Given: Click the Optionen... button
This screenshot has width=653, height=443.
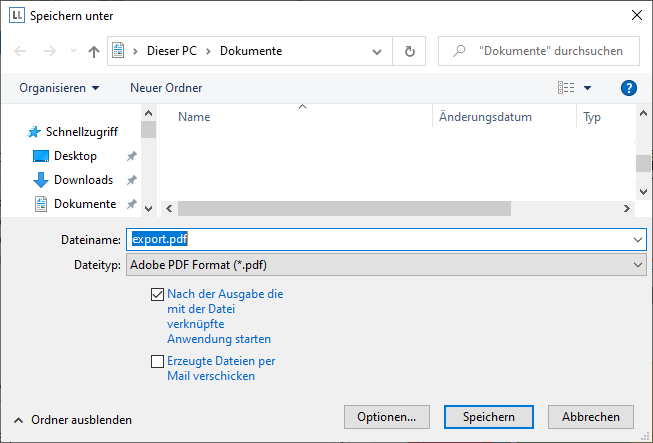Looking at the screenshot, I should point(386,416).
